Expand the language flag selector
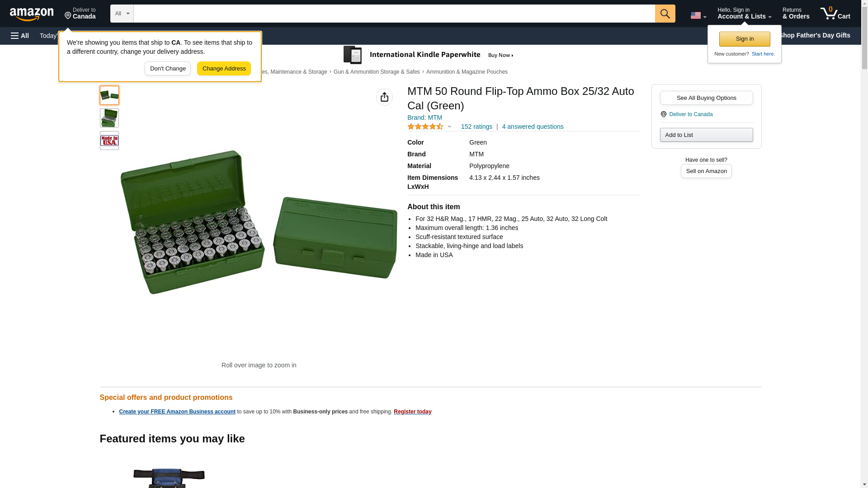 click(x=698, y=15)
